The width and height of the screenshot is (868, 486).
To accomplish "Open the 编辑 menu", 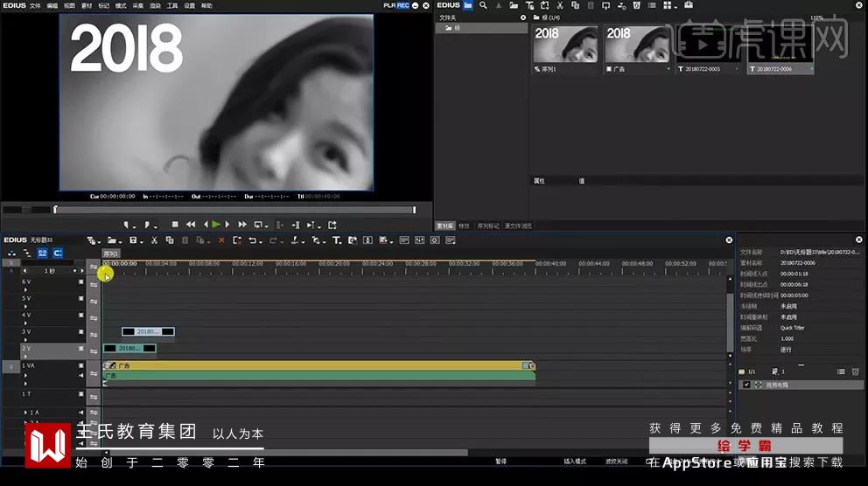I will 52,5.
